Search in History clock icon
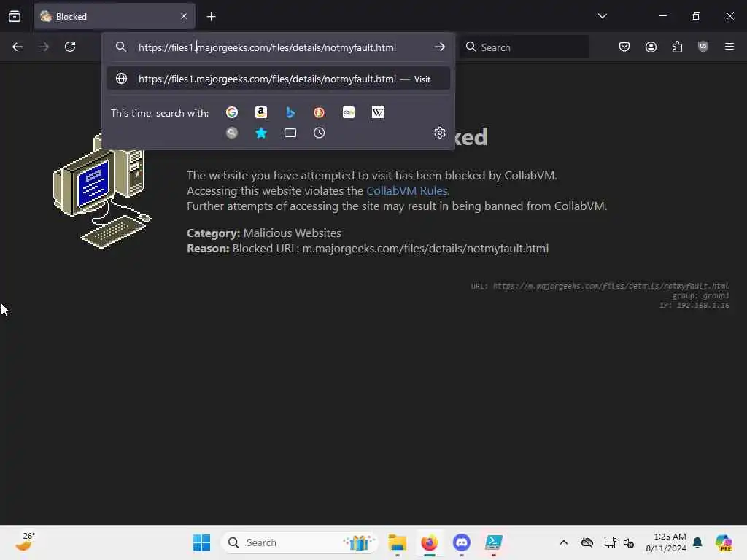Image resolution: width=747 pixels, height=560 pixels. tap(320, 133)
